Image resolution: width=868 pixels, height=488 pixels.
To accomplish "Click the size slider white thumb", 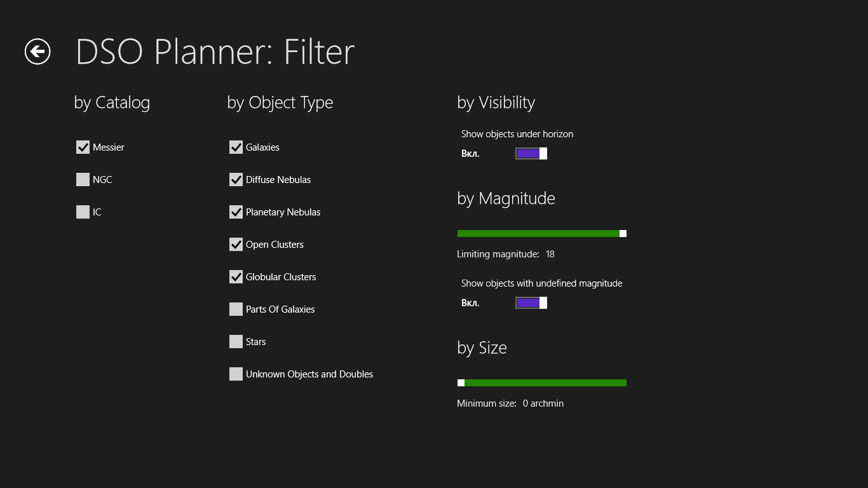I will point(461,383).
